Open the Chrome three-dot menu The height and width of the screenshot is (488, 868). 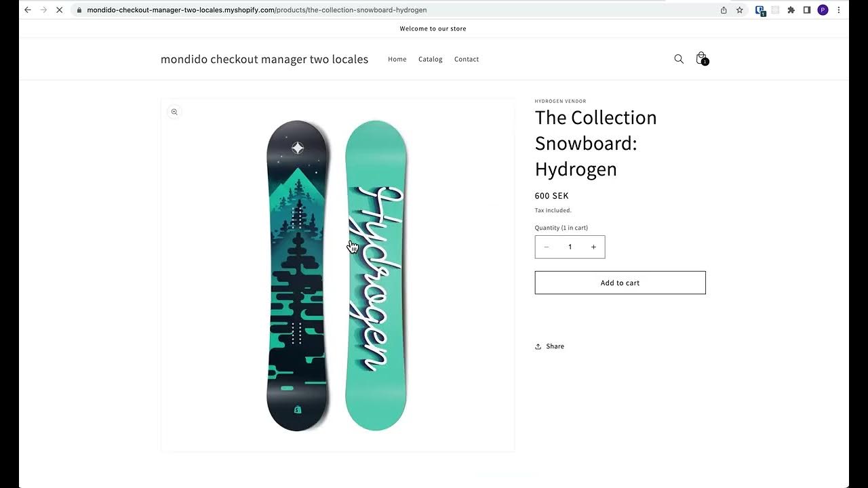coord(839,10)
